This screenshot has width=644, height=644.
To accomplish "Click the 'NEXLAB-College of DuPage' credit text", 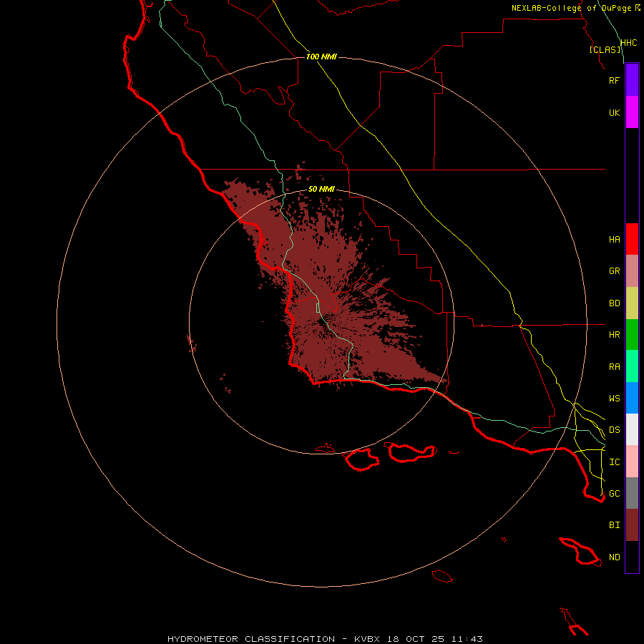I will tap(572, 8).
